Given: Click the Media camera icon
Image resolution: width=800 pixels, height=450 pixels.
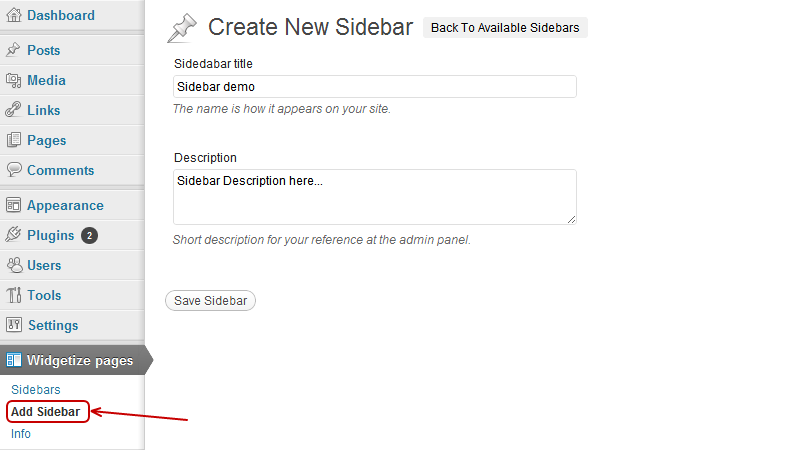Looking at the screenshot, I should click(13, 80).
